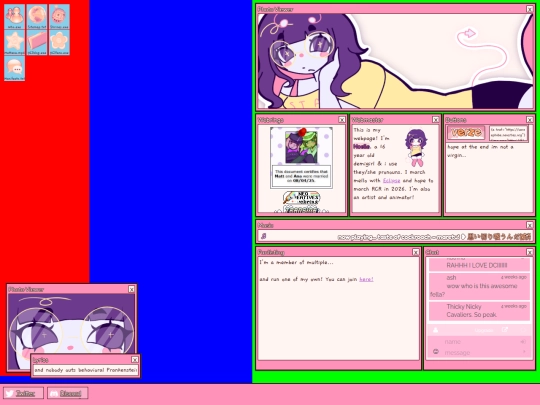Close the small Photo Viewer window
This screenshot has height=405, width=540.
pyautogui.click(x=132, y=289)
